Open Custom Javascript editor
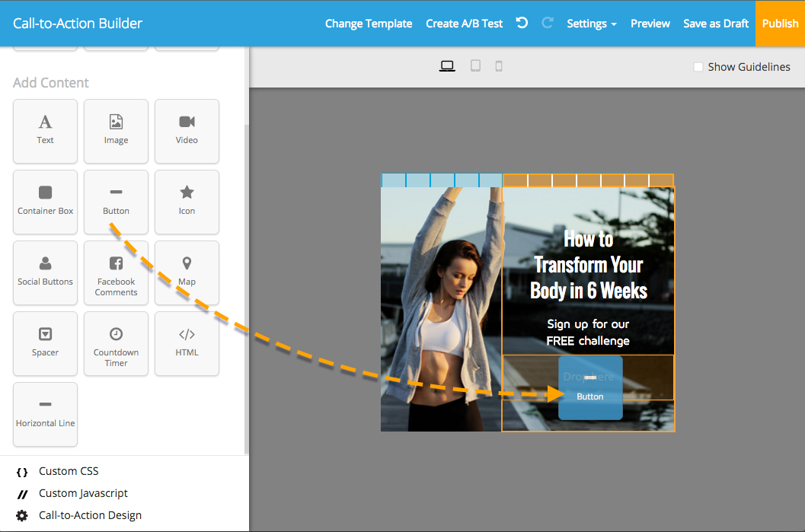805x532 pixels. 83,493
